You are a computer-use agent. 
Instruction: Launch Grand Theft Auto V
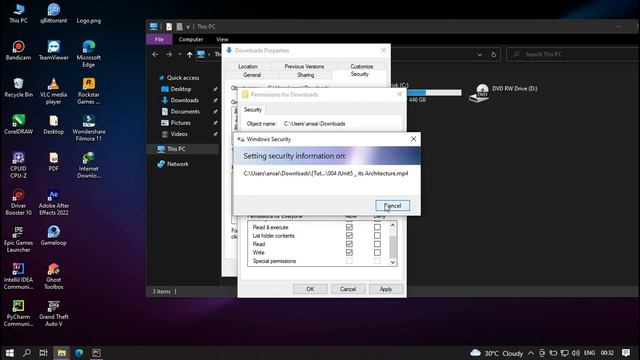(x=53, y=313)
